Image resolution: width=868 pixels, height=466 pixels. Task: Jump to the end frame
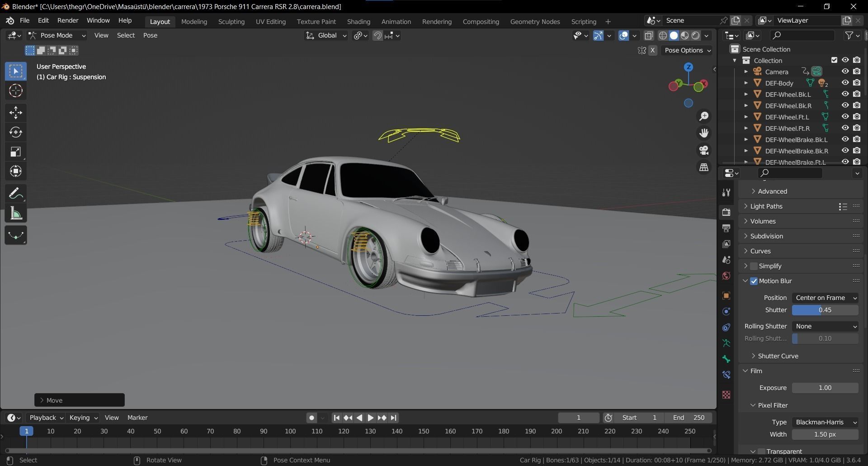(x=394, y=418)
